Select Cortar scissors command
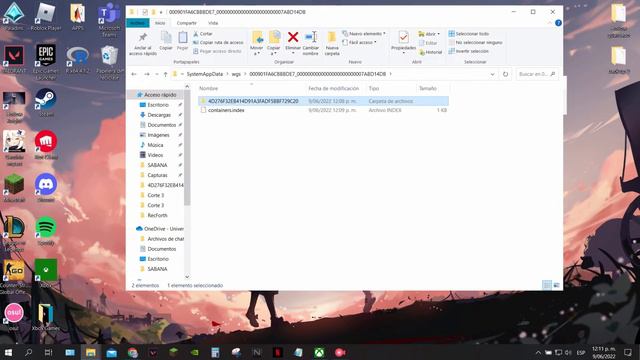The width and height of the screenshot is (640, 360). tap(203, 34)
